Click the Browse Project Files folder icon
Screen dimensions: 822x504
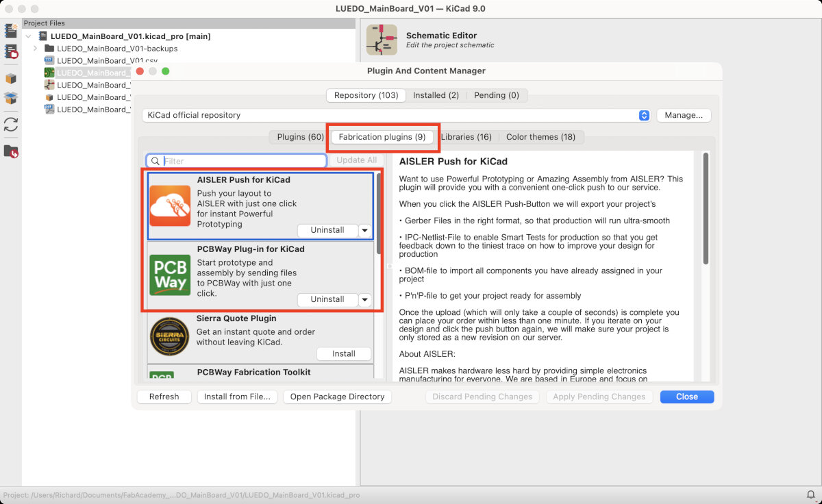click(x=11, y=151)
